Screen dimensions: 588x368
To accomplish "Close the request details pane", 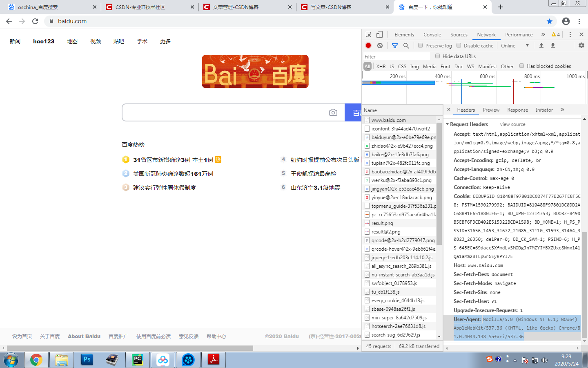I will tap(449, 110).
